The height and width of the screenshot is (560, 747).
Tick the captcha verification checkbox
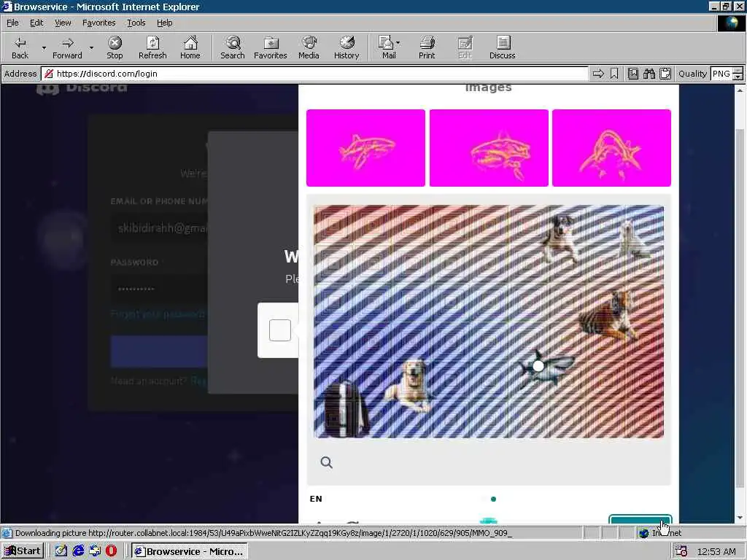pyautogui.click(x=279, y=330)
